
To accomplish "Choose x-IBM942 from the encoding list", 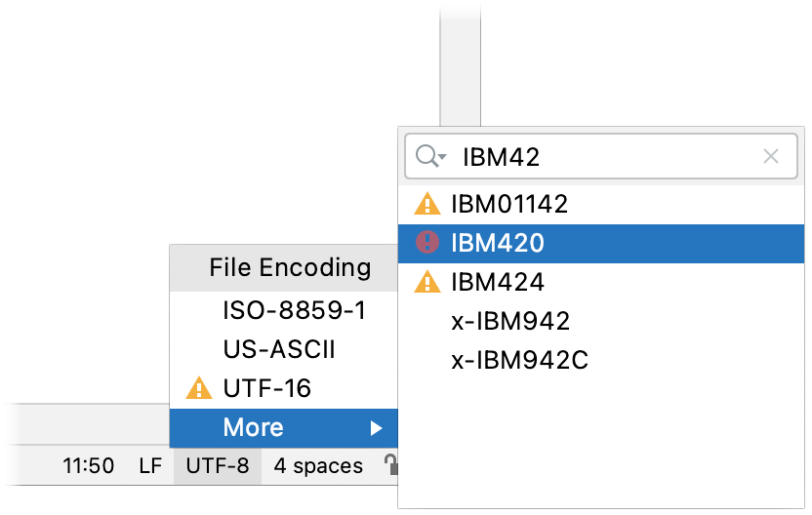I will (x=510, y=321).
